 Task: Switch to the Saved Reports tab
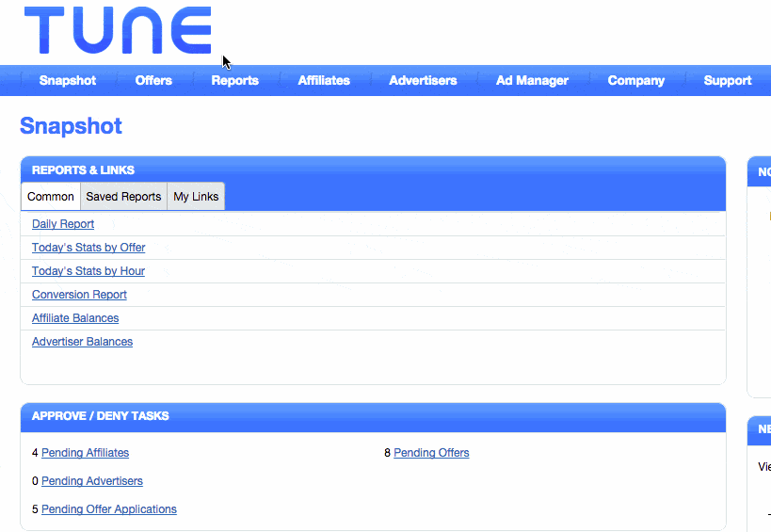click(123, 197)
